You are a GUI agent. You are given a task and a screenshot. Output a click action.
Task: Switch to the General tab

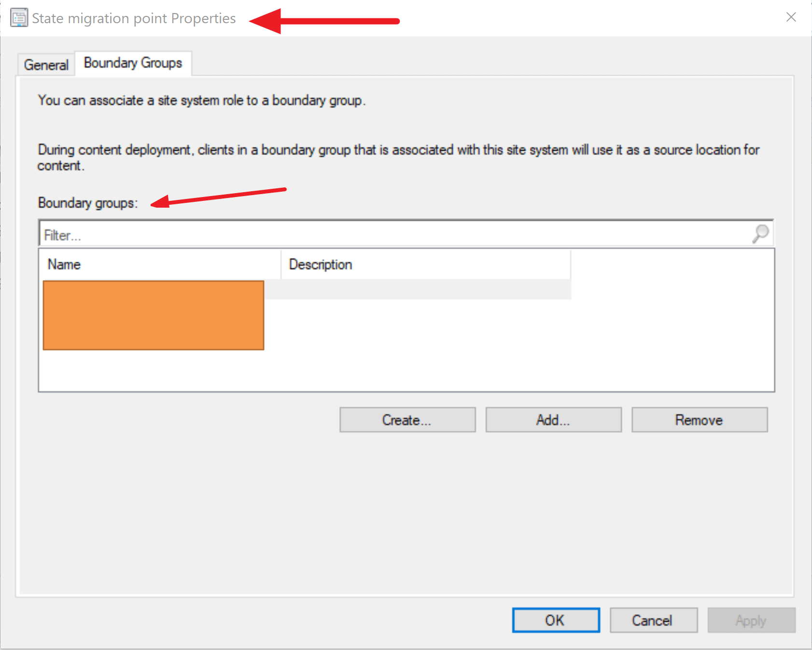pos(46,65)
